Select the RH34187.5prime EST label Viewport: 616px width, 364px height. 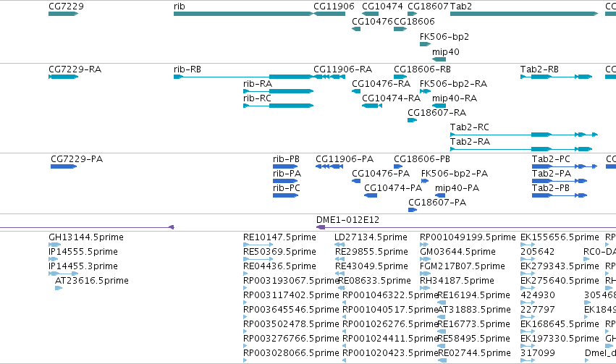[x=457, y=281]
